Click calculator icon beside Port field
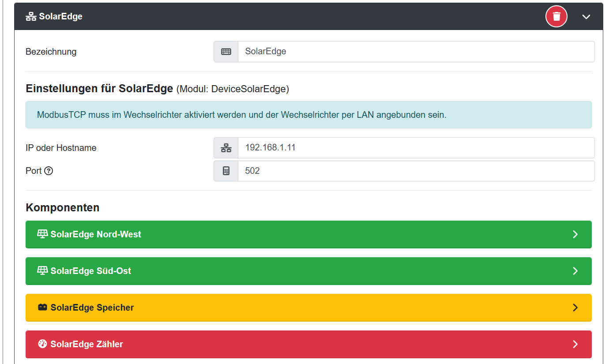609x364 pixels. coord(226,171)
